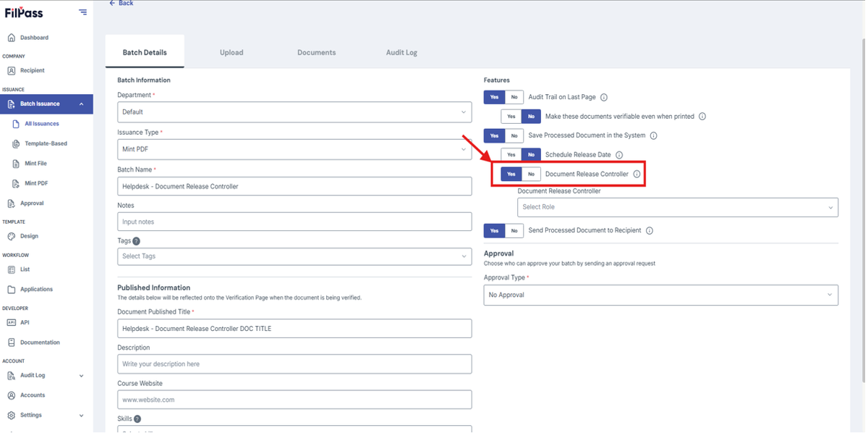Expand the Audit Log sidebar chevron
The height and width of the screenshot is (441, 868).
[x=81, y=376]
